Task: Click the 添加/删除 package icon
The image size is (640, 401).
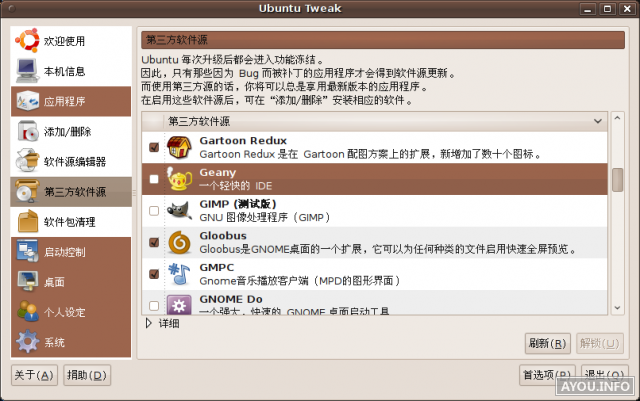Action: tap(27, 131)
